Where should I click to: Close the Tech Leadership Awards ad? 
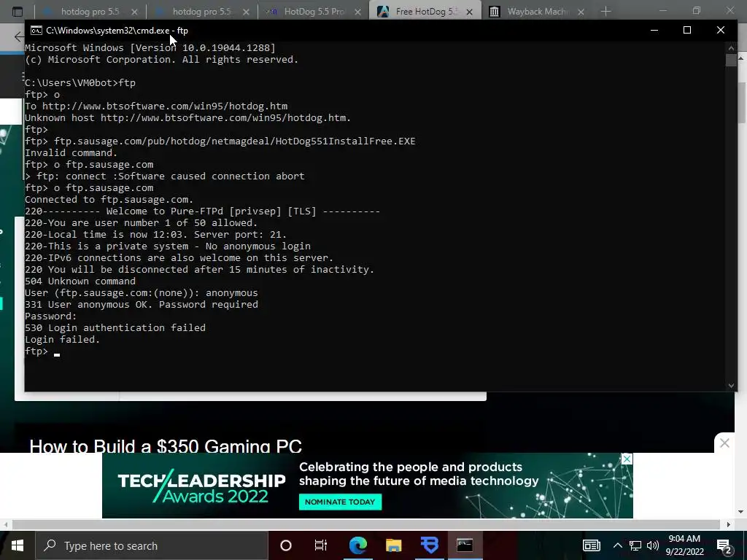pos(627,459)
